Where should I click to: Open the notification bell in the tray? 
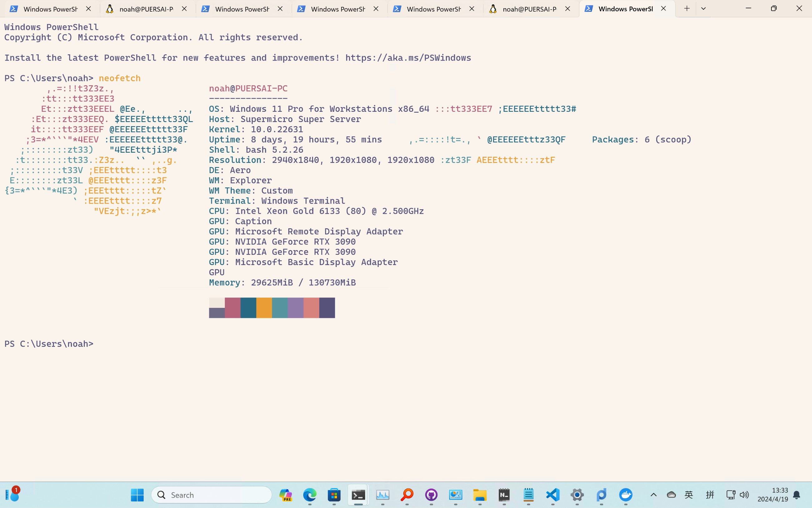coord(797,495)
